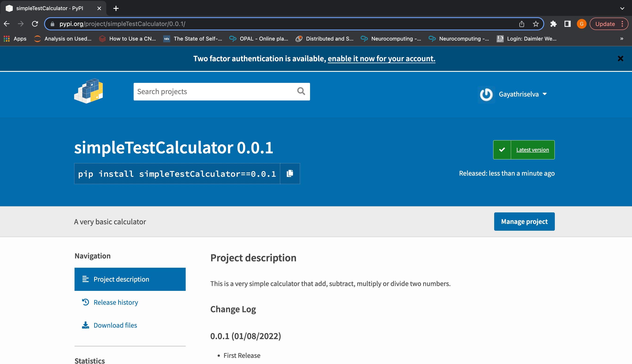Image resolution: width=632 pixels, height=364 pixels.
Task: Click the enable two factor authentication link
Action: [381, 59]
